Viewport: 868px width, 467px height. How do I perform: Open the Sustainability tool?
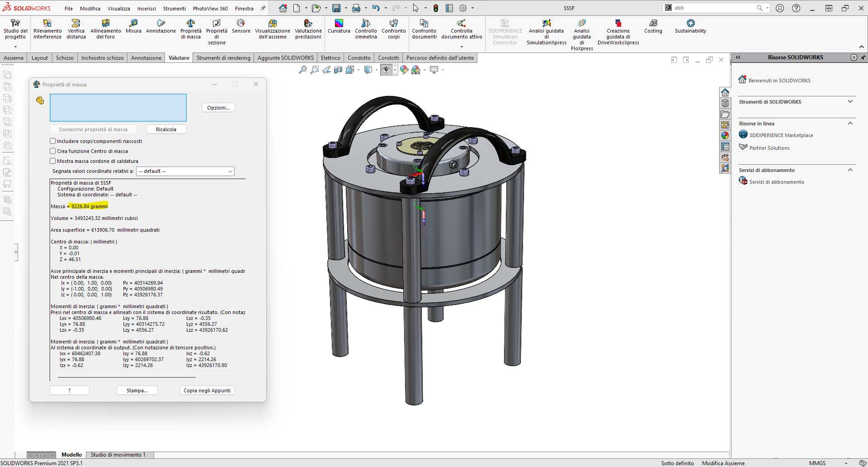pyautogui.click(x=690, y=26)
